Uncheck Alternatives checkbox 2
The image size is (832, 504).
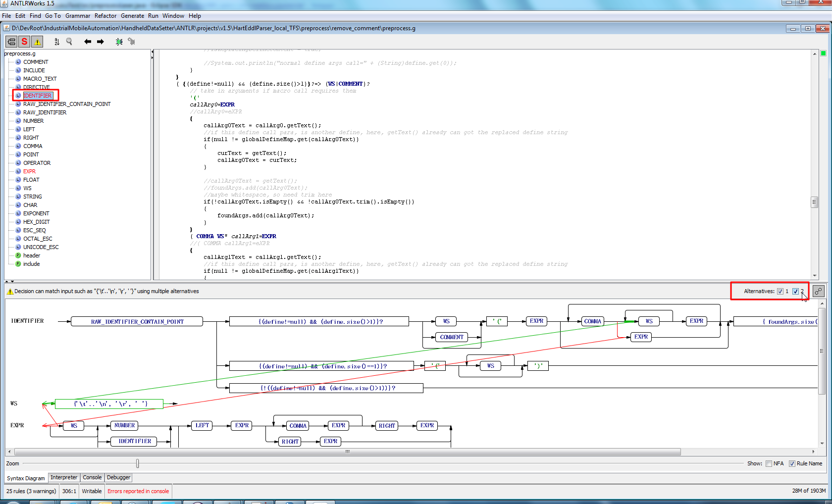coord(795,291)
